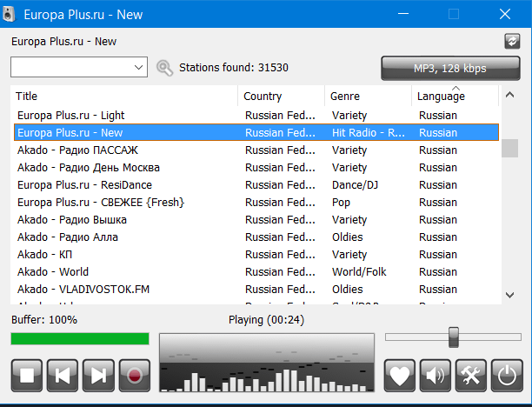Start recording the stream
This screenshot has width=532, height=407.
click(x=134, y=376)
